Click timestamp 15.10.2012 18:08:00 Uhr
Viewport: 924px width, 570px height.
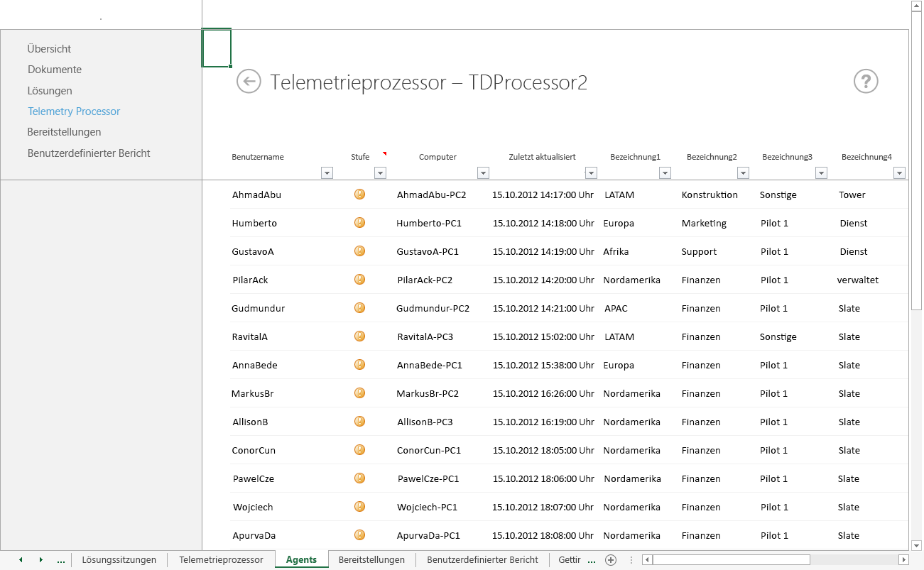[x=543, y=535]
